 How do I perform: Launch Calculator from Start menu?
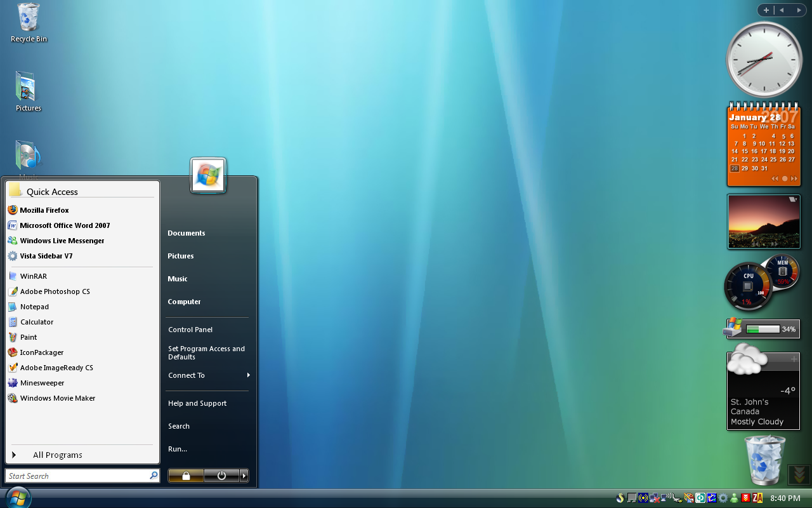[x=81, y=322]
